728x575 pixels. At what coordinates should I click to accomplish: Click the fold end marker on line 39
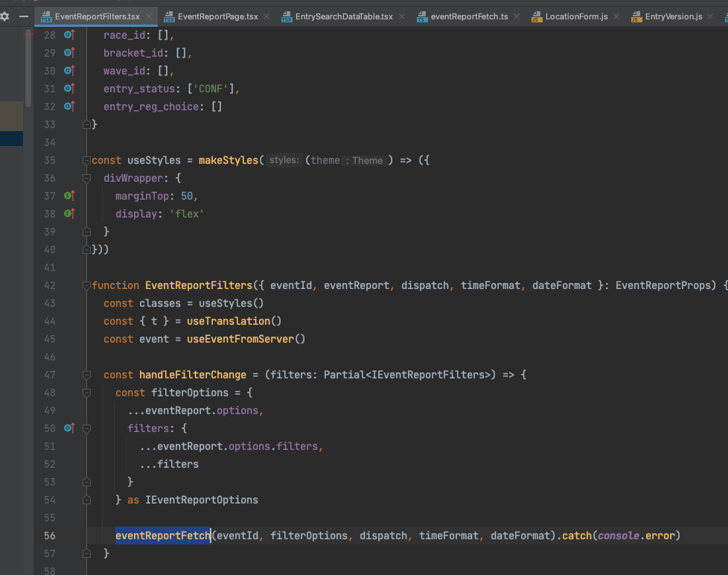(86, 232)
